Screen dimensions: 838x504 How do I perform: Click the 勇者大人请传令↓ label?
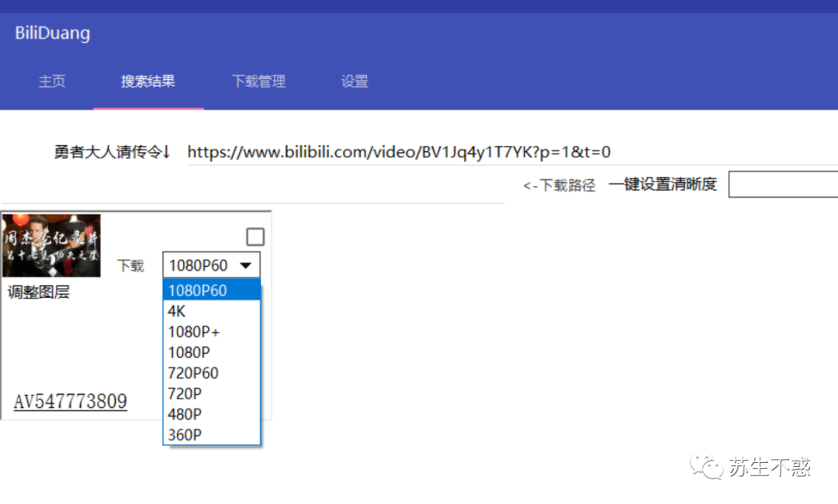(x=113, y=152)
